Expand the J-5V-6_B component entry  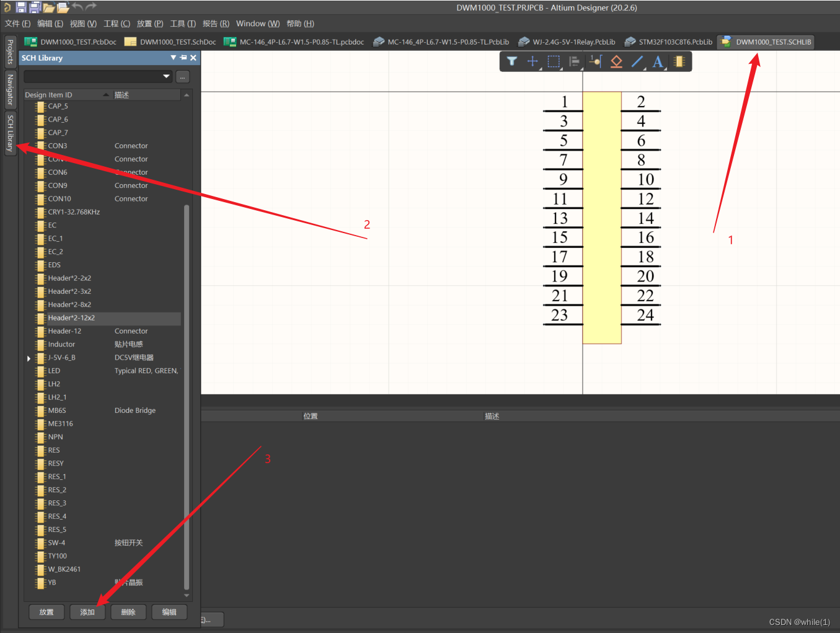pyautogui.click(x=29, y=358)
